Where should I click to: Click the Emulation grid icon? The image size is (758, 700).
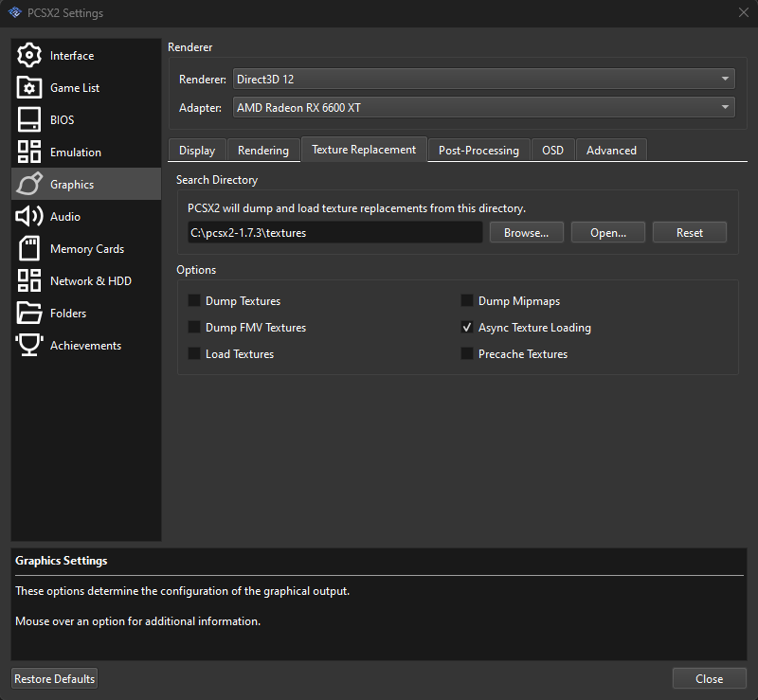(x=29, y=152)
